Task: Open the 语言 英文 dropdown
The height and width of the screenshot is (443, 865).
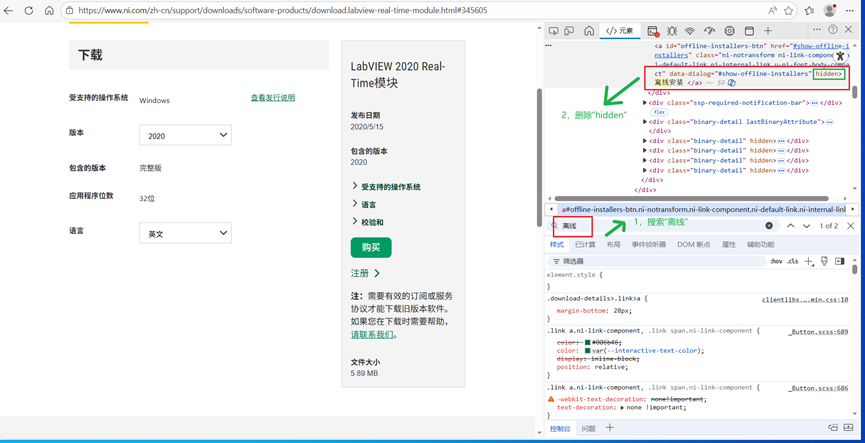Action: [185, 233]
